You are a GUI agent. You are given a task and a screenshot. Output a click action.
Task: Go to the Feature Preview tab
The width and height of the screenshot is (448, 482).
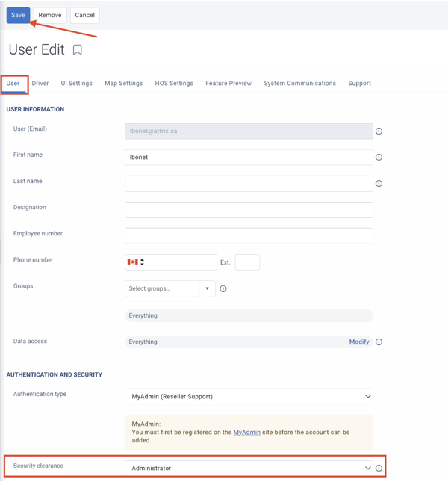tap(228, 83)
